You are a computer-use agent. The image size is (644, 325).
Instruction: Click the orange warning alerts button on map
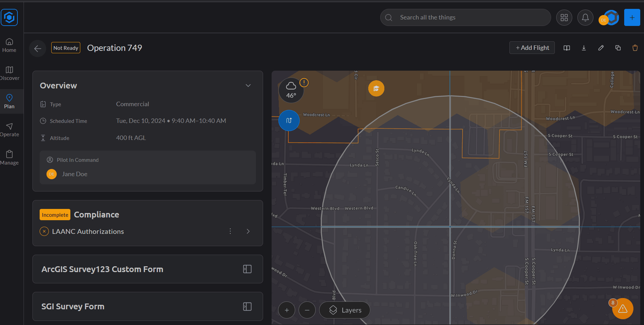pyautogui.click(x=622, y=309)
